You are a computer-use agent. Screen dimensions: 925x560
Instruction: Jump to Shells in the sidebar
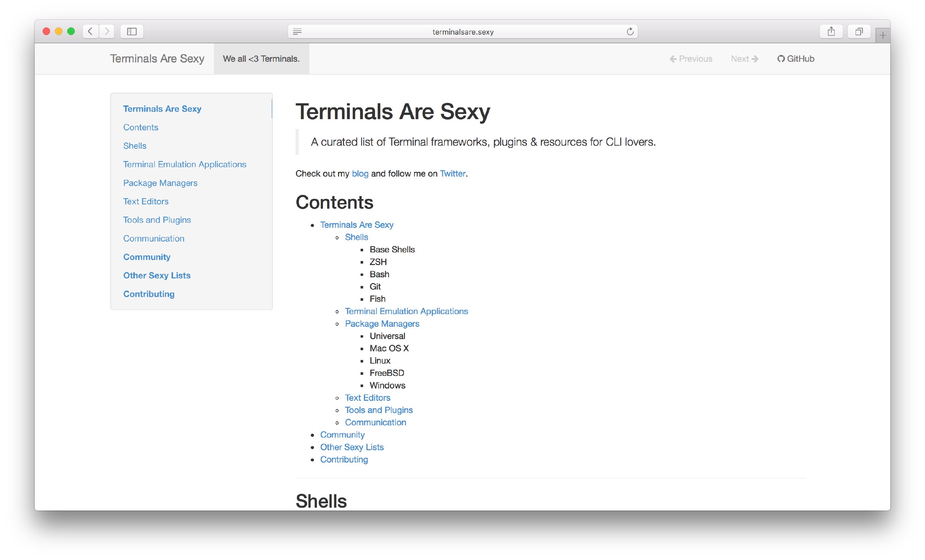[x=135, y=146]
